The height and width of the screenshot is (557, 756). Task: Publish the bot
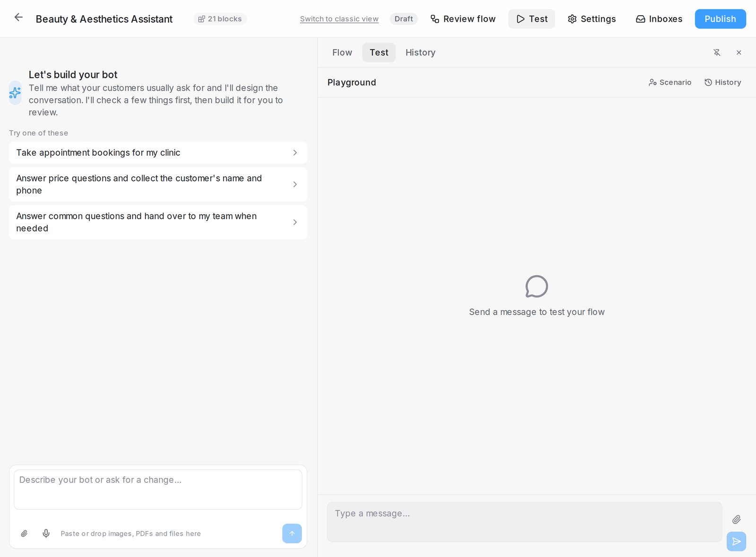[720, 19]
